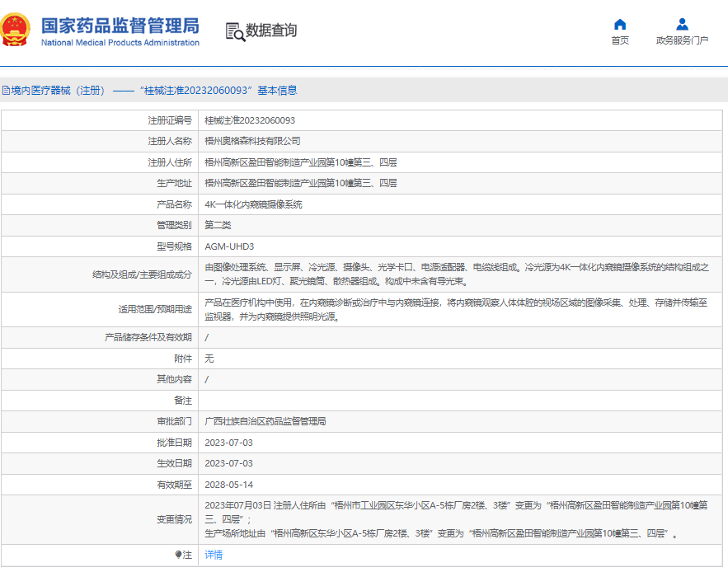728x572 pixels.
Task: Select the 结构及组成/主要组成成分 label
Action: coord(142,274)
